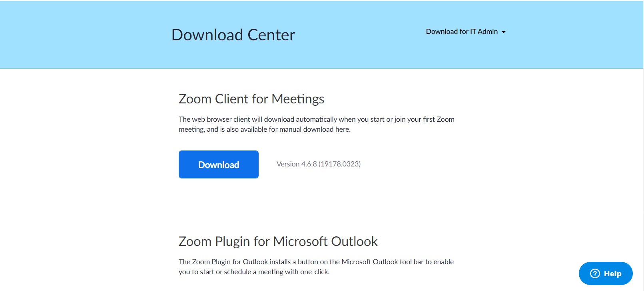644x291 pixels.
Task: Click the caret arrow beside IT Admin
Action: [x=504, y=32]
